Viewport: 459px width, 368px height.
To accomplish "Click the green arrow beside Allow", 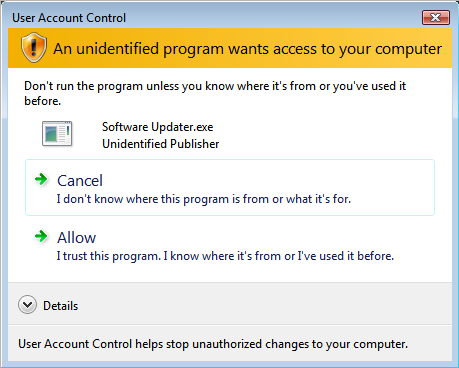I will pos(41,237).
